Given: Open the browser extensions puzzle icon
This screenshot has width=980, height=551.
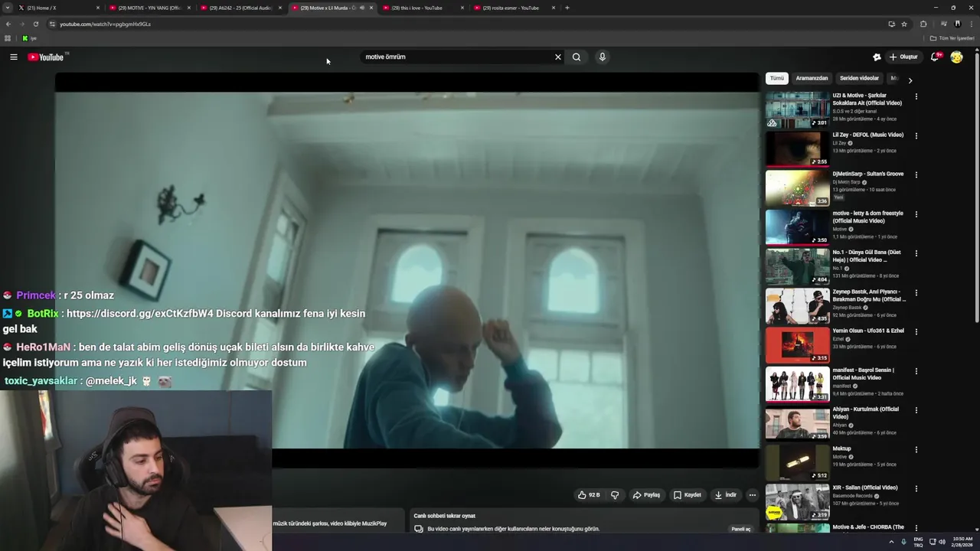Looking at the screenshot, I should (923, 24).
